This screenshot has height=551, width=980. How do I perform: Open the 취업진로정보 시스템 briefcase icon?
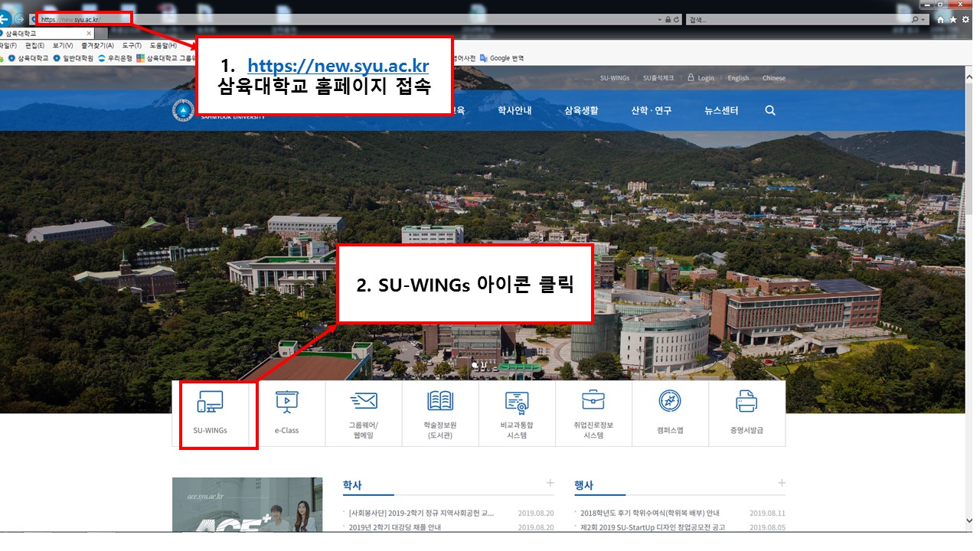tap(593, 400)
